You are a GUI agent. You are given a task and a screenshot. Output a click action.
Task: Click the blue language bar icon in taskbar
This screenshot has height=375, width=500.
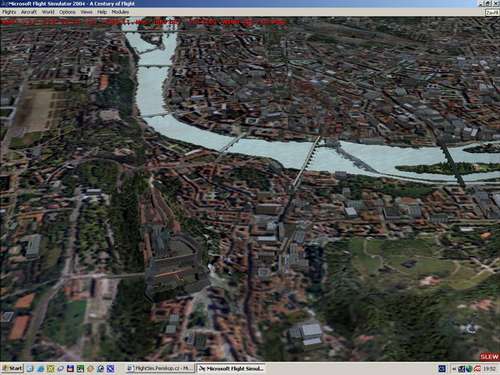(x=442, y=369)
